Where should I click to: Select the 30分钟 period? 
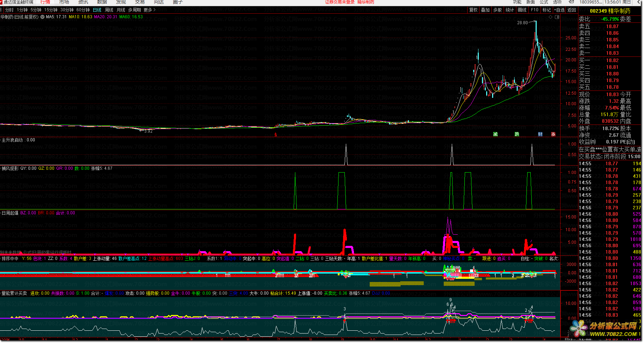pyautogui.click(x=67, y=10)
